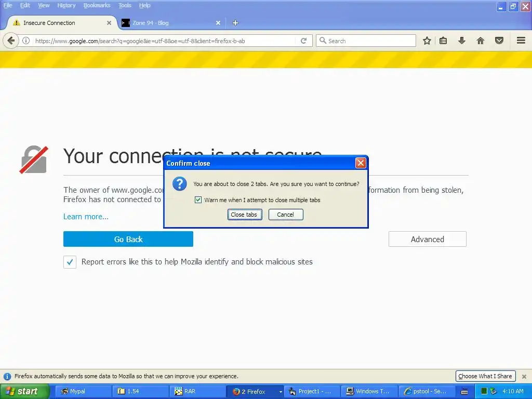532x399 pixels.
Task: Save page to Pocket icon
Action: click(x=499, y=41)
